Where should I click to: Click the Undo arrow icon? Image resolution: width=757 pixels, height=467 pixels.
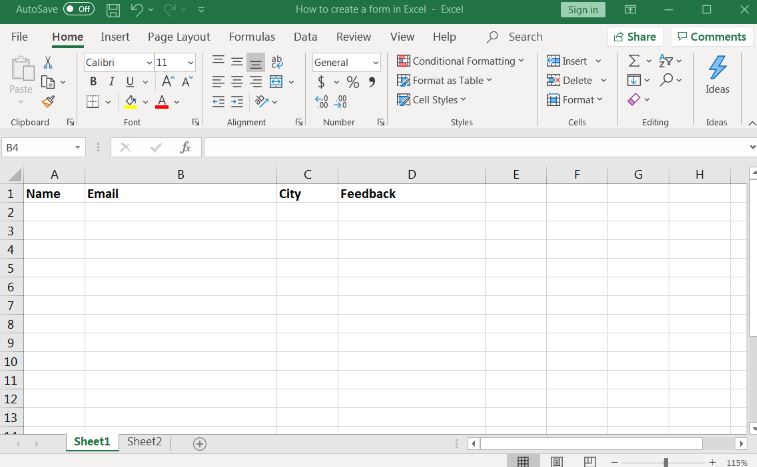[137, 10]
